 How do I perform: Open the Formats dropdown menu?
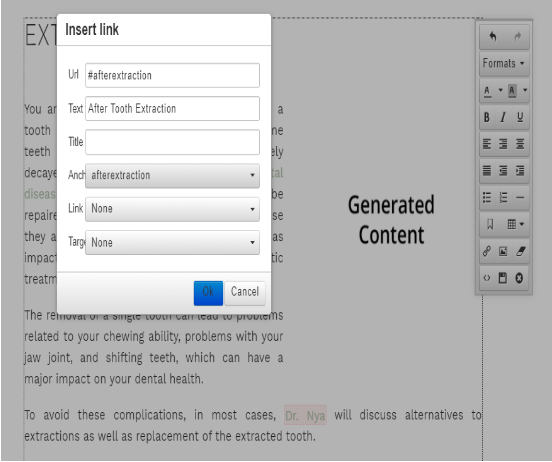504,64
